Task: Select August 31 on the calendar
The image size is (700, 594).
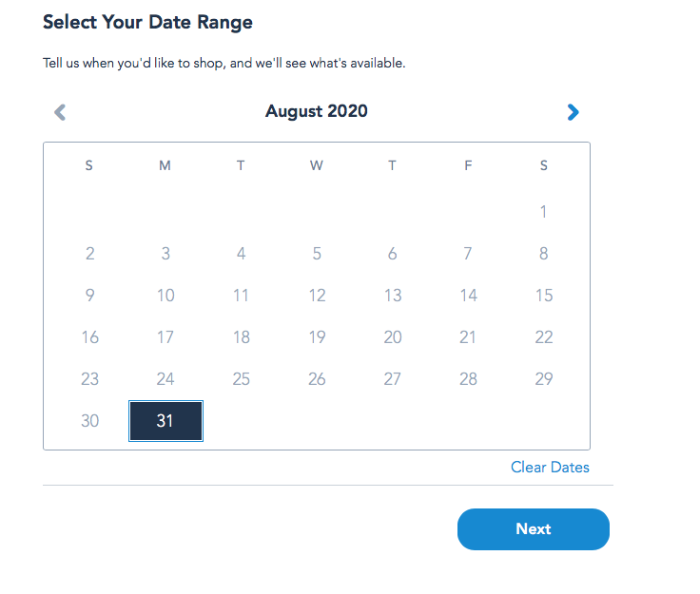Action: tap(165, 420)
